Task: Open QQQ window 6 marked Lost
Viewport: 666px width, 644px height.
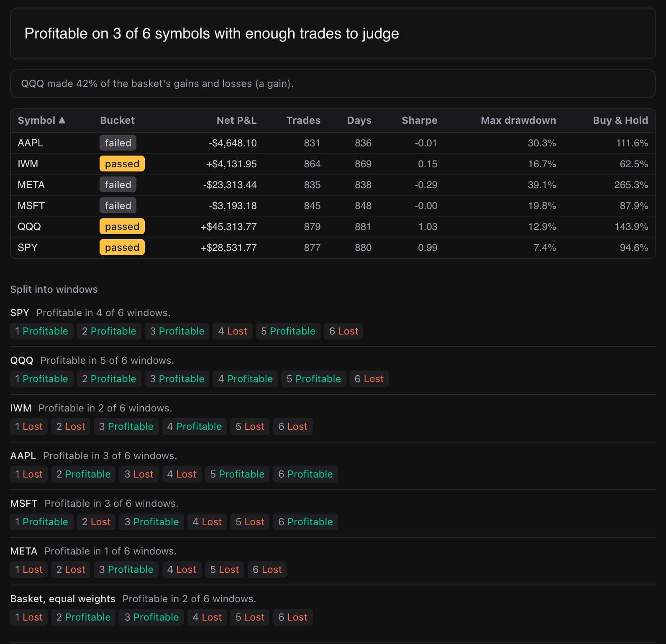Action: (369, 379)
